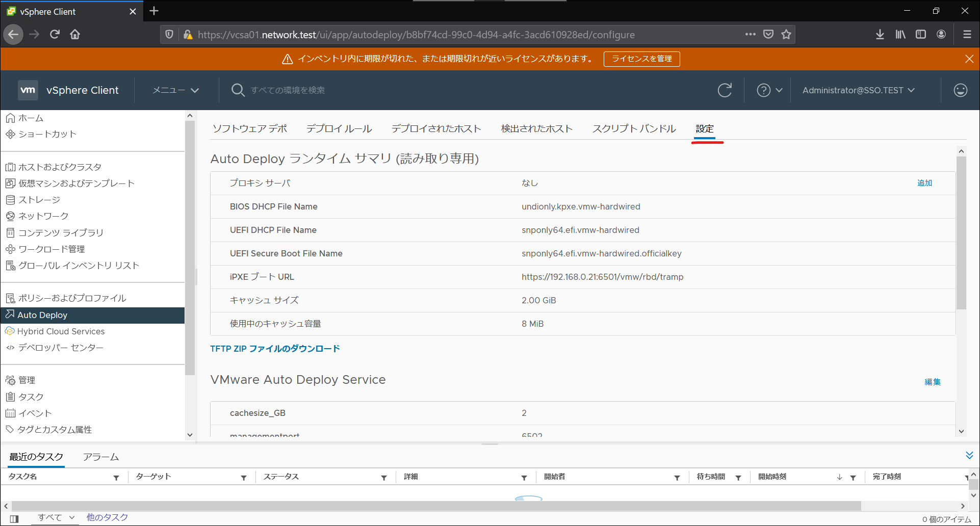This screenshot has width=980, height=526.
Task: Filter the タスク名 column
Action: point(116,478)
